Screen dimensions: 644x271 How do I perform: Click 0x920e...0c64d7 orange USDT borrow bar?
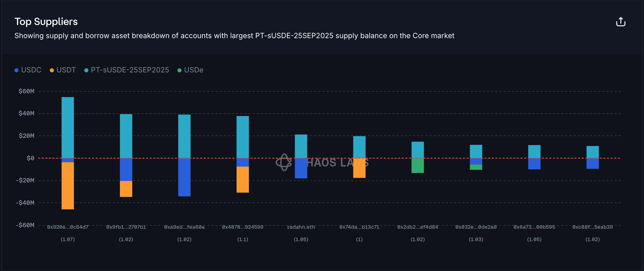68,185
